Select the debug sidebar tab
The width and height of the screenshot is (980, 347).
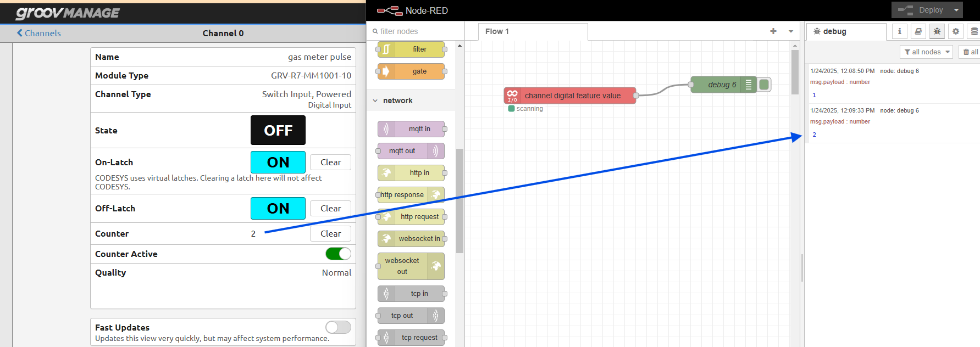pyautogui.click(x=846, y=31)
